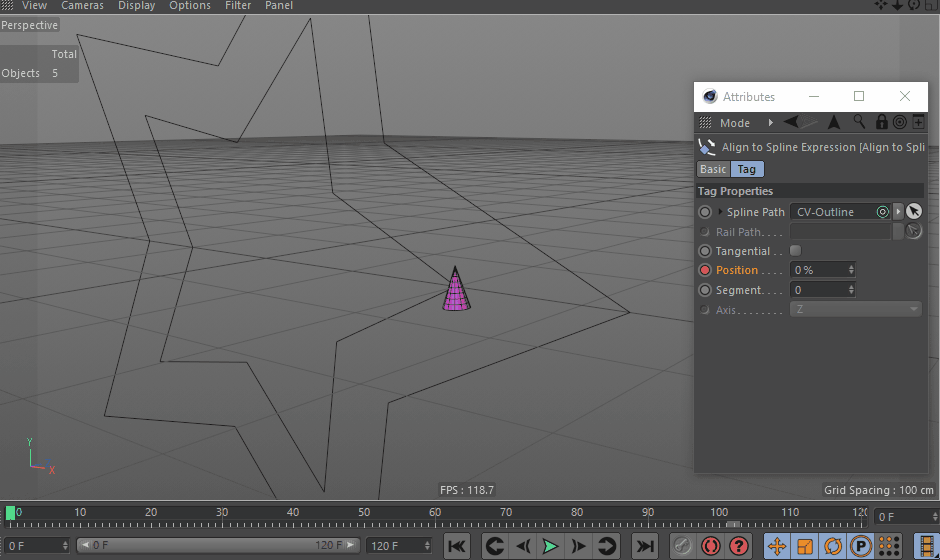Jump to the start of the animation

(456, 546)
